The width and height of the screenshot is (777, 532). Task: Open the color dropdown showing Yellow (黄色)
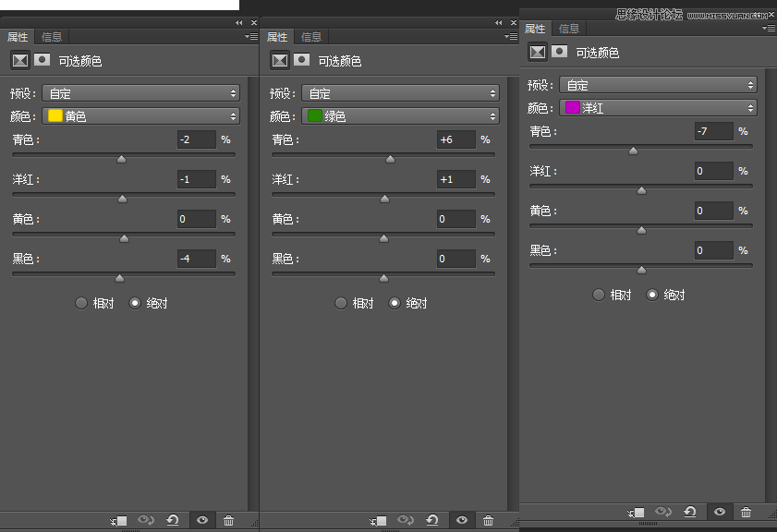pos(140,116)
